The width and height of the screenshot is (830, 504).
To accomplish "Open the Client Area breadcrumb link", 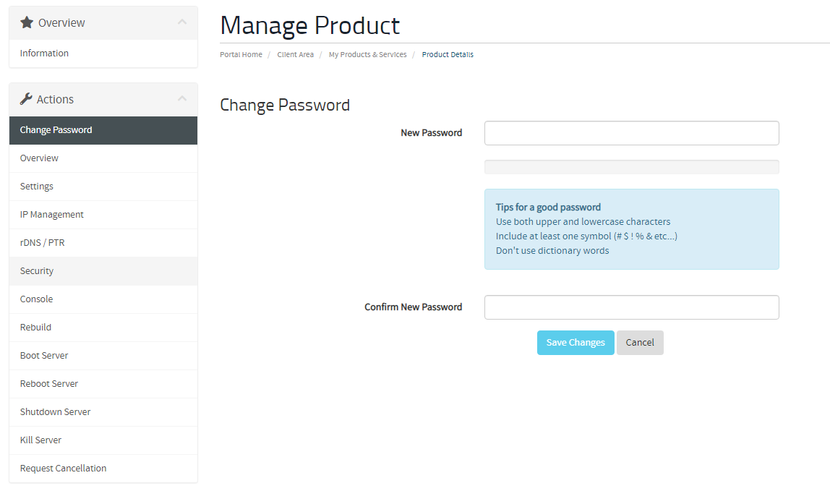I will point(296,54).
